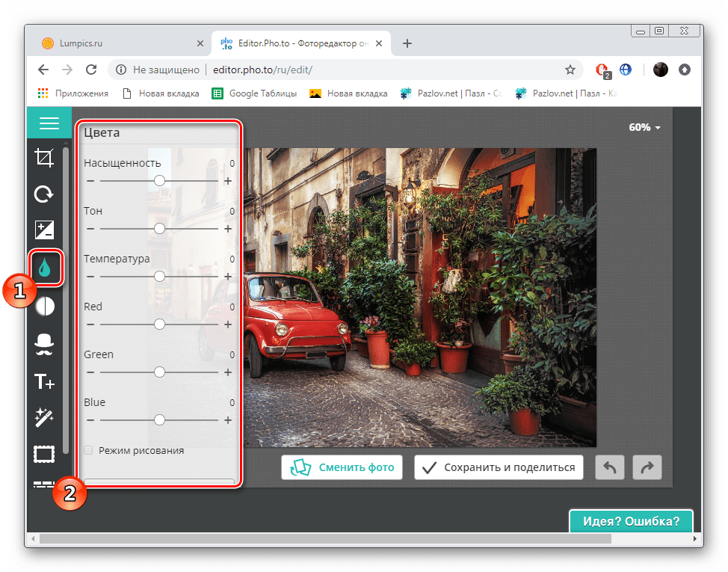Select the Crop tool
Screen dimensions: 728x572
click(x=45, y=158)
